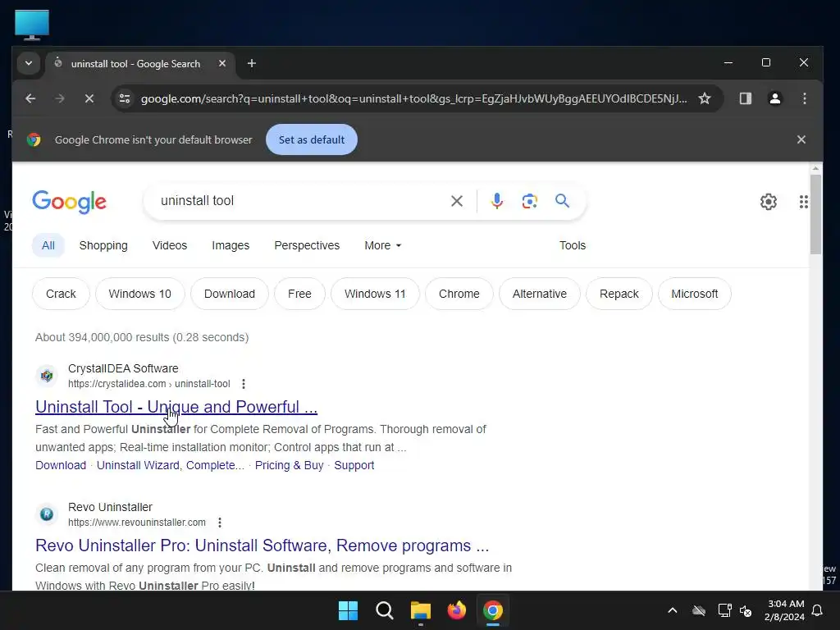Filter by Free suggestion chip
This screenshot has width=840, height=630.
click(299, 294)
